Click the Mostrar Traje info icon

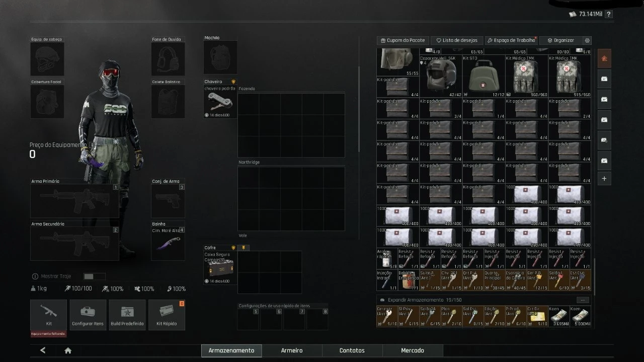35,276
